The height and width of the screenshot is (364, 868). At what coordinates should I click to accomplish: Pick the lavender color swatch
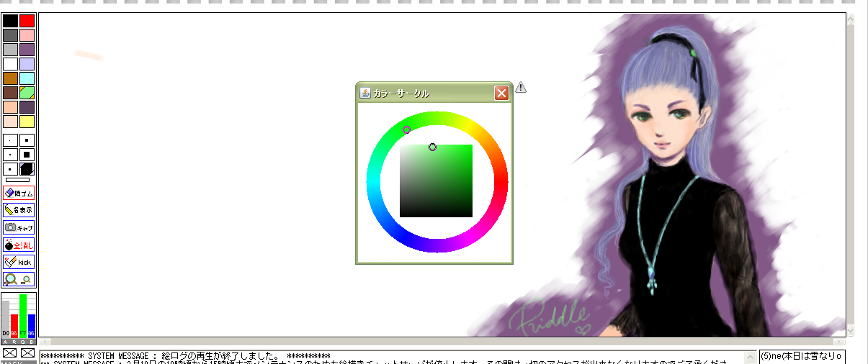(x=27, y=64)
